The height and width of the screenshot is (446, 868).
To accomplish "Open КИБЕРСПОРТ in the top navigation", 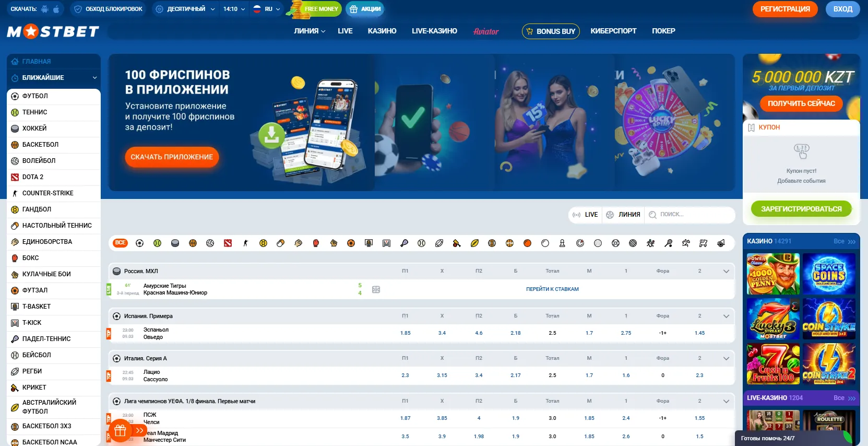I will point(613,31).
